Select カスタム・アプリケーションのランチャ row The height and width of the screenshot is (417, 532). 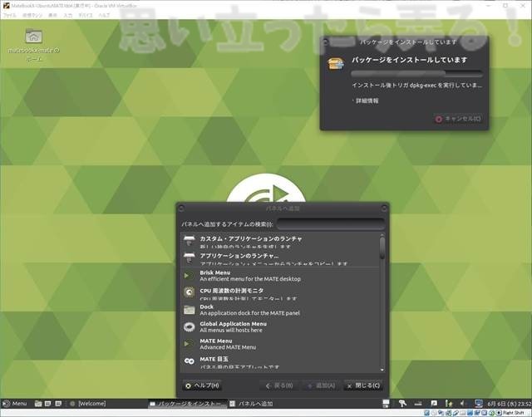(x=281, y=241)
